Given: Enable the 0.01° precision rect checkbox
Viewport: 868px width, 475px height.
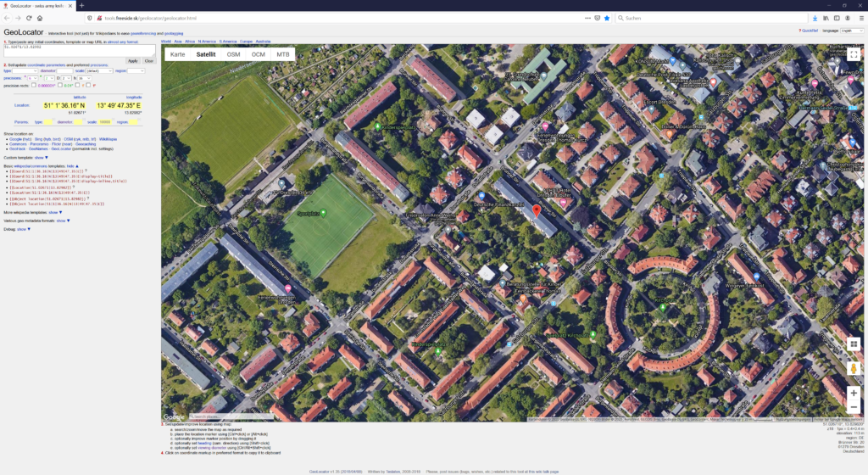Looking at the screenshot, I should coord(59,85).
